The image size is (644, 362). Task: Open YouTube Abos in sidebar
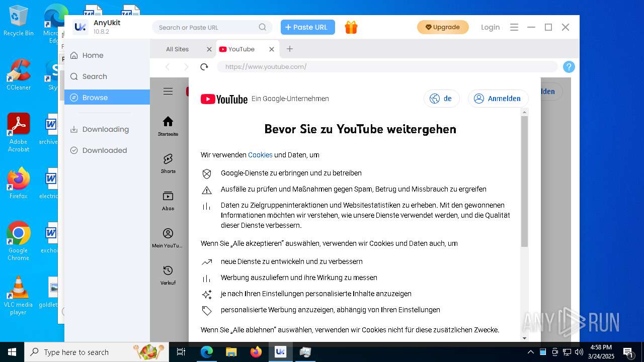(168, 201)
